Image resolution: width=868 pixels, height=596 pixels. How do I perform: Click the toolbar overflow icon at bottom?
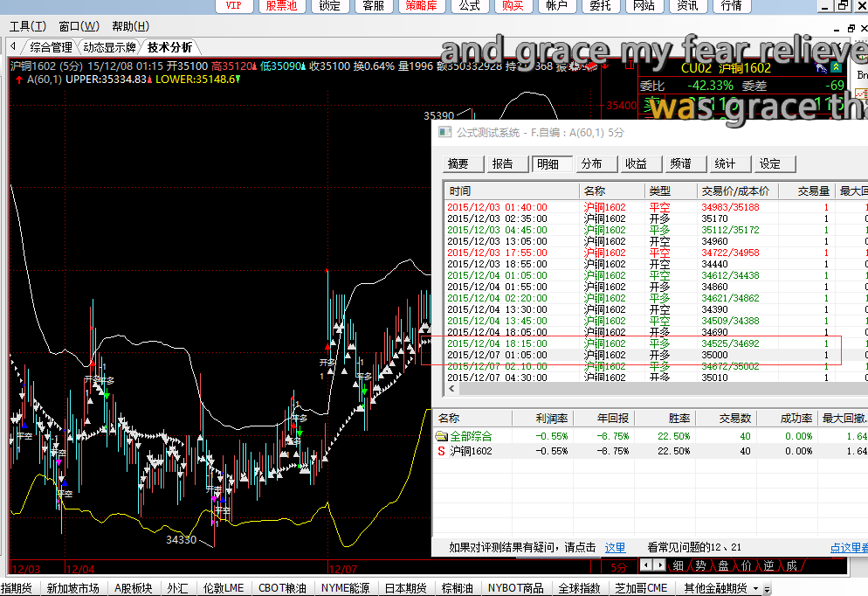click(768, 589)
